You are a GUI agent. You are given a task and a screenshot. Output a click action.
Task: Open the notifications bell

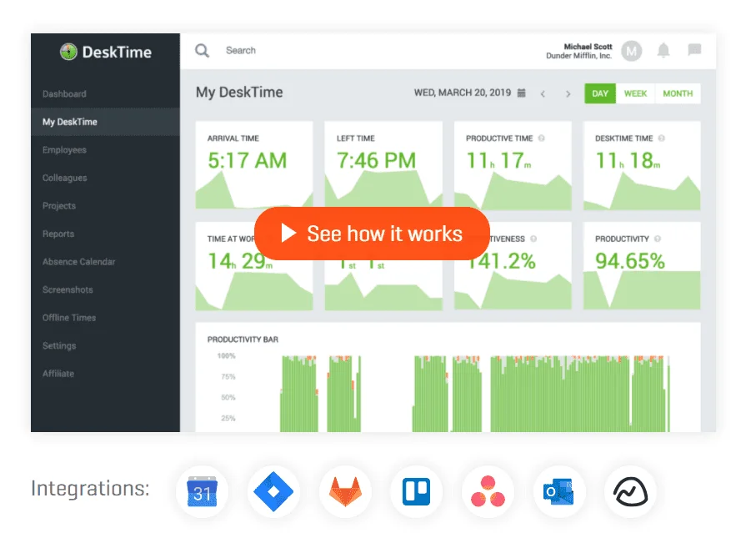click(663, 51)
